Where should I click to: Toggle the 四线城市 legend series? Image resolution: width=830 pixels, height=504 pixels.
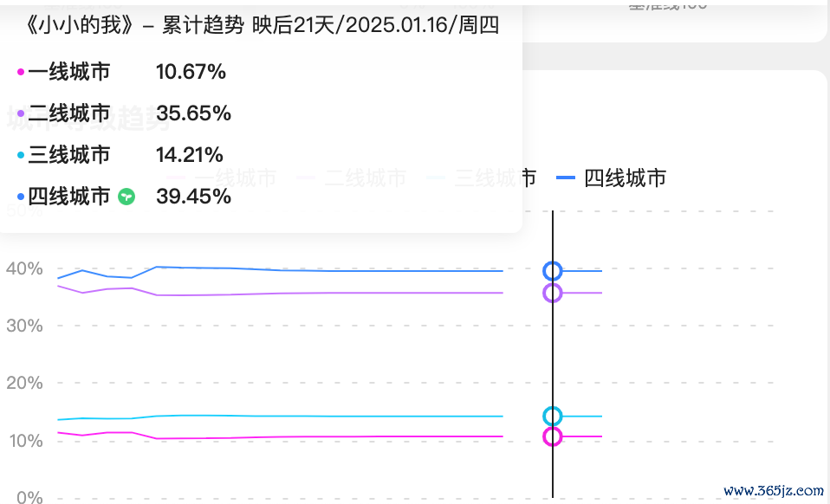612,178
